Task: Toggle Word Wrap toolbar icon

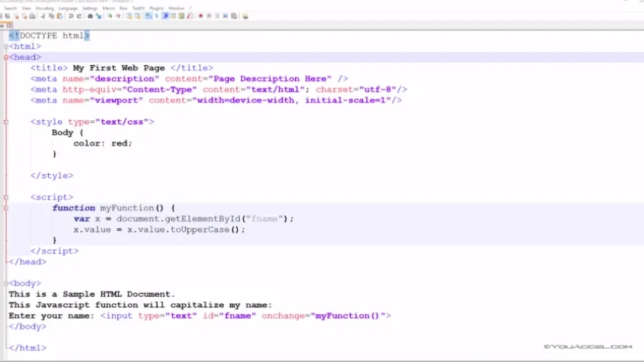Action: [x=148, y=16]
